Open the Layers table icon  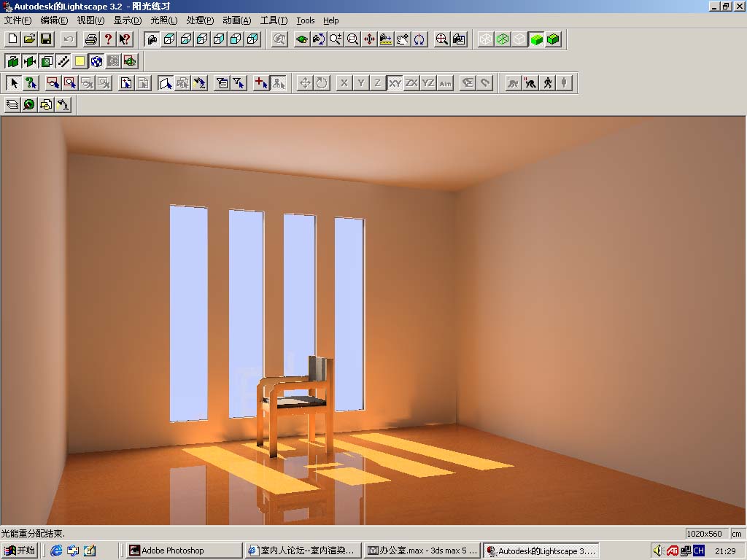[x=13, y=105]
